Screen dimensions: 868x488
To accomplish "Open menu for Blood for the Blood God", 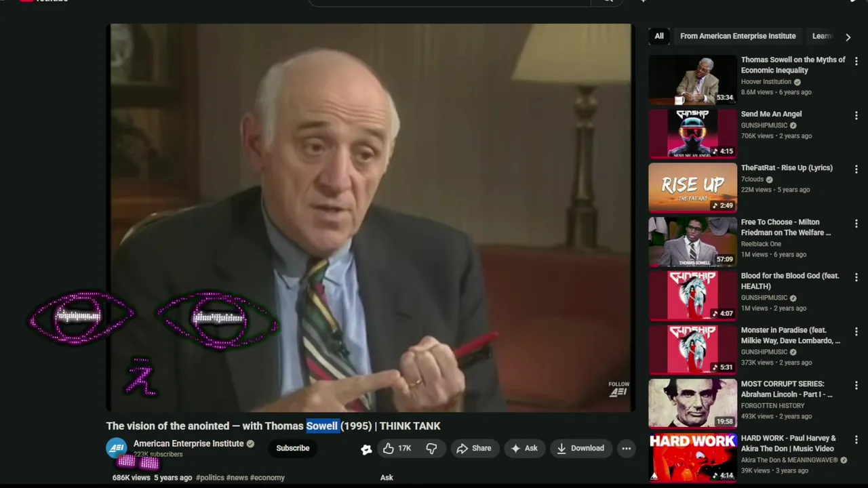I will (856, 277).
